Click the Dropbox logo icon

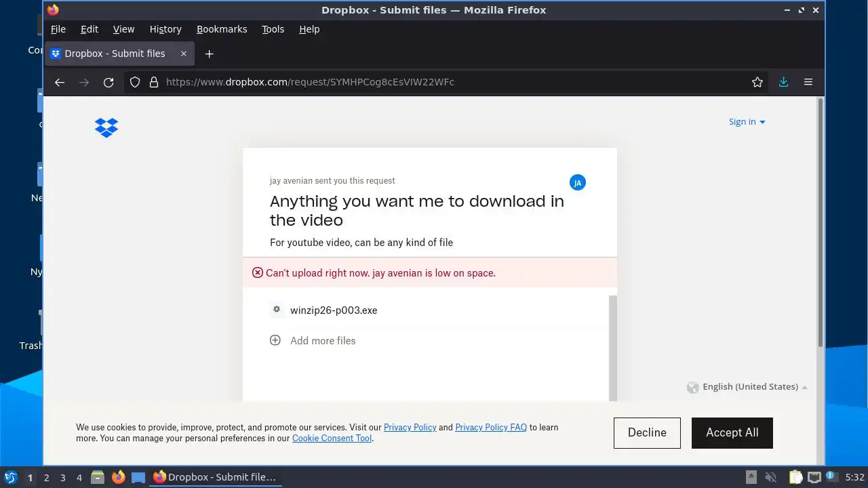click(x=106, y=127)
